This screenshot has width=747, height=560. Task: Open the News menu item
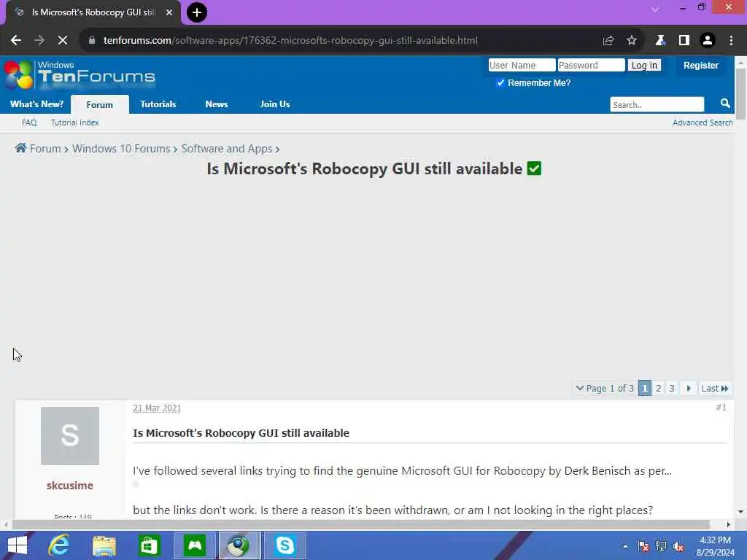(x=216, y=104)
